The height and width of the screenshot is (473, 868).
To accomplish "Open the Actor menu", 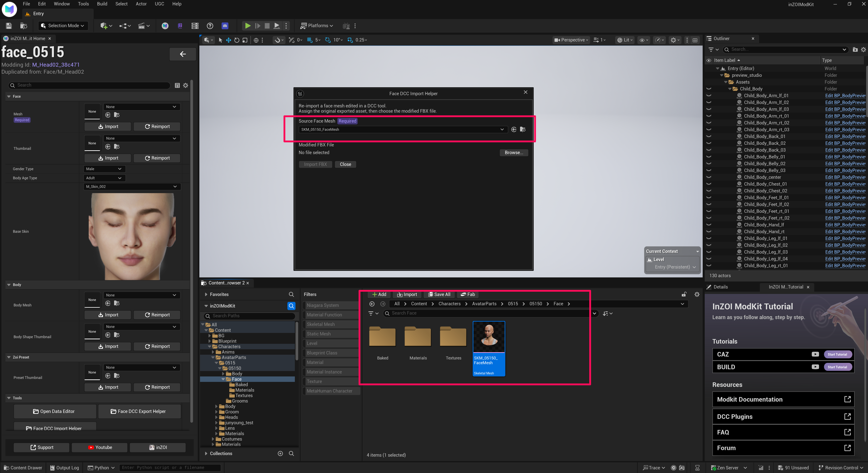I will tap(141, 4).
